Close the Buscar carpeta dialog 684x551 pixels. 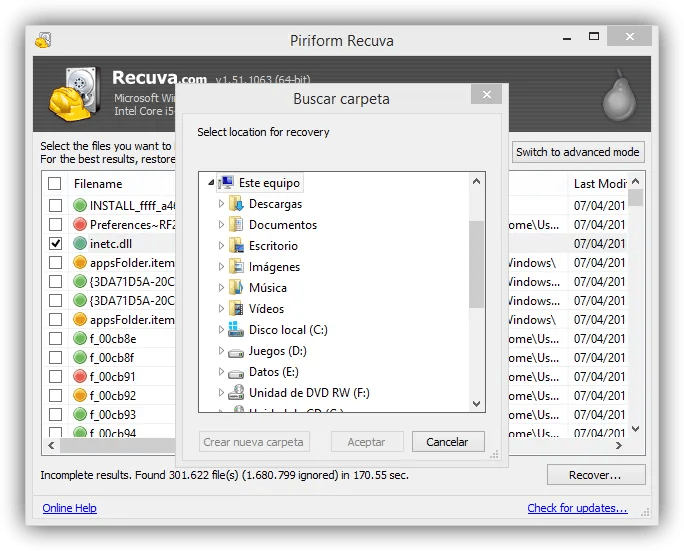tap(486, 94)
